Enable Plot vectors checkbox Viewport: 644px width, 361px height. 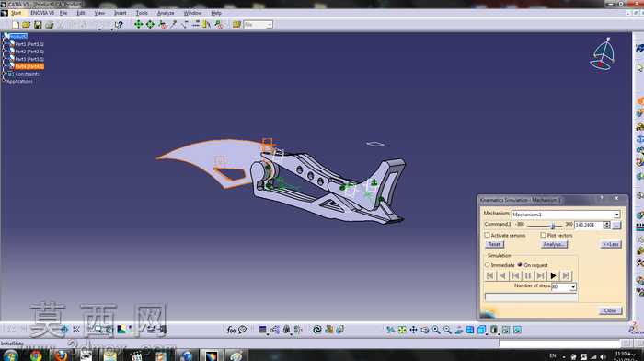[x=544, y=235]
